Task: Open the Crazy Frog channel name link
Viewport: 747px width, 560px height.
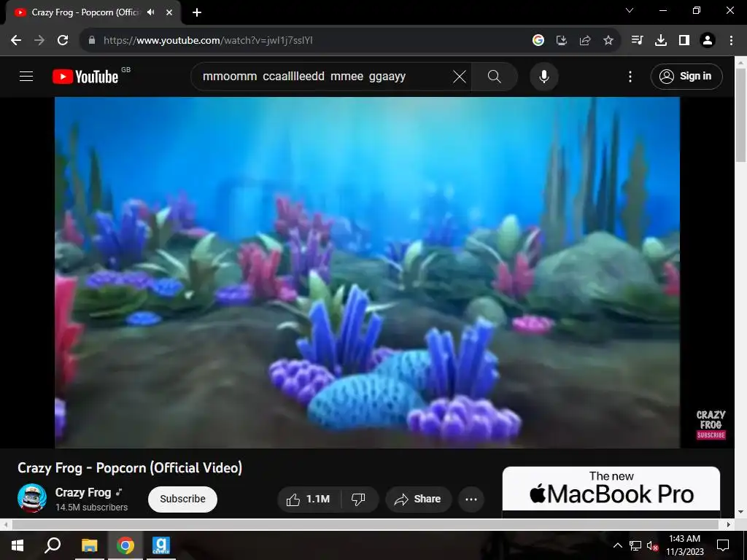Action: click(x=83, y=492)
